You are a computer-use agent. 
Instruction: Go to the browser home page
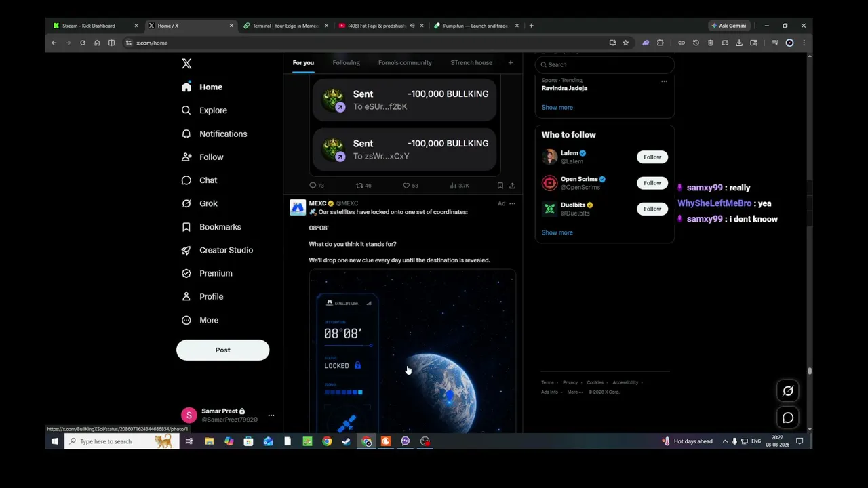point(97,43)
